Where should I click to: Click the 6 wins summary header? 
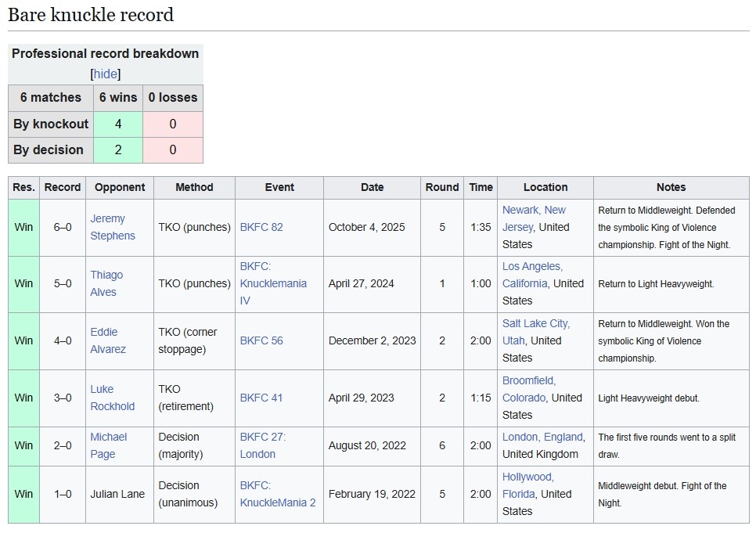click(x=118, y=98)
